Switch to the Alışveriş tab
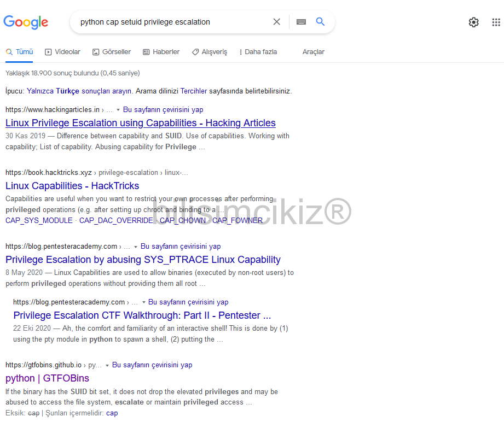504x422 pixels. [x=210, y=52]
